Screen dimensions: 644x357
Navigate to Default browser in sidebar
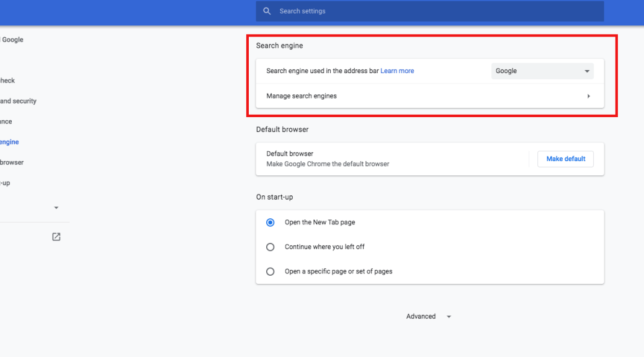point(11,162)
